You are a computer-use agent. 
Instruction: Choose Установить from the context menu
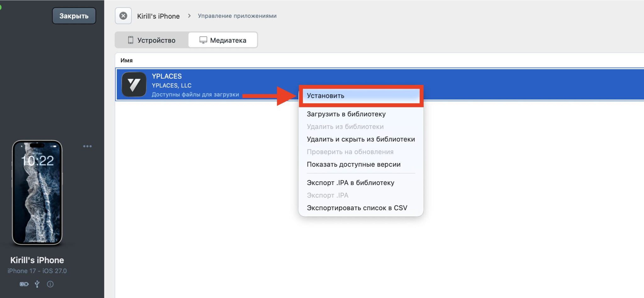361,96
